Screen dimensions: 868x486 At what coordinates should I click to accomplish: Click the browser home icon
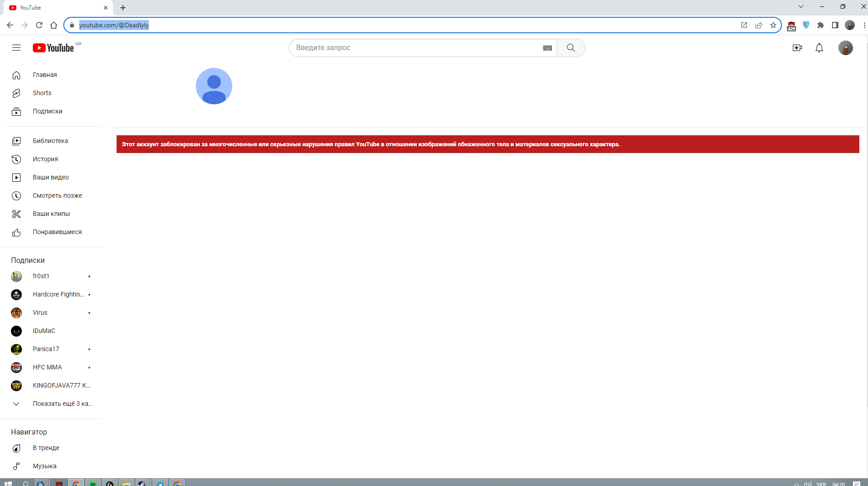[x=54, y=25]
